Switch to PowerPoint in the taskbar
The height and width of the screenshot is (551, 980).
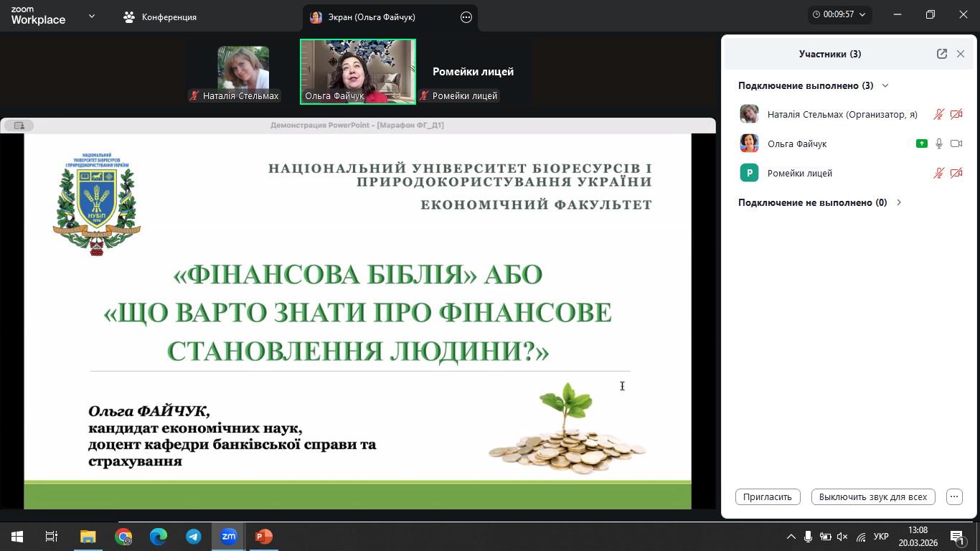[264, 536]
